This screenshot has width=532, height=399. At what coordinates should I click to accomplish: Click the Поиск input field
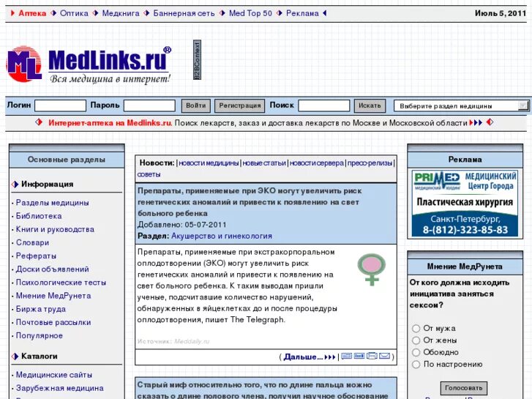point(323,105)
